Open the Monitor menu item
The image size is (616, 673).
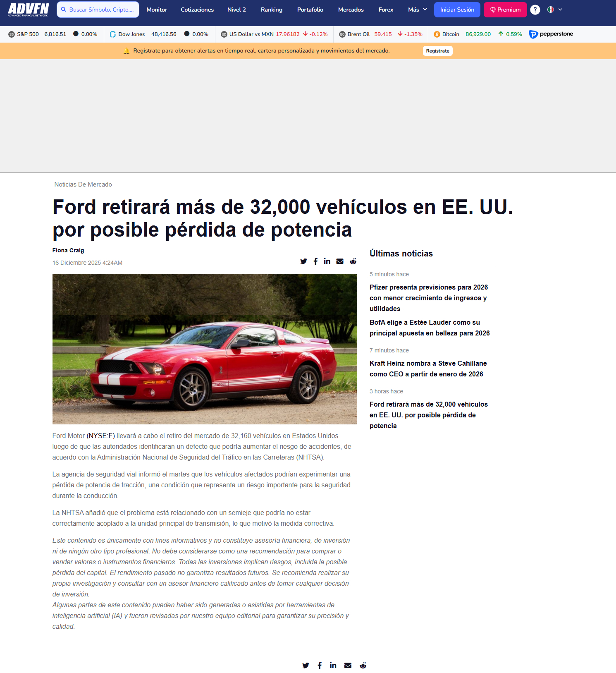tap(157, 10)
